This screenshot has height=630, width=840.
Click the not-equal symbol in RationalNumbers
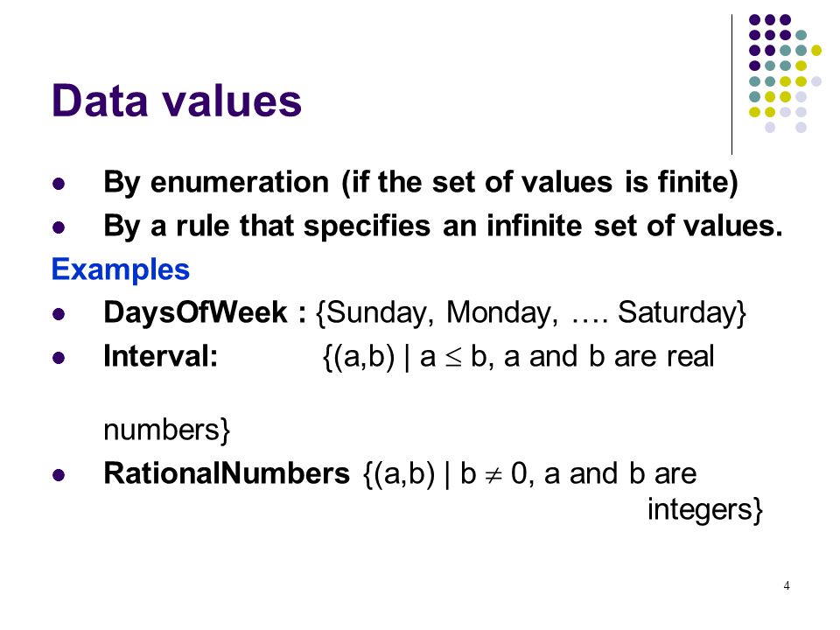pos(493,475)
